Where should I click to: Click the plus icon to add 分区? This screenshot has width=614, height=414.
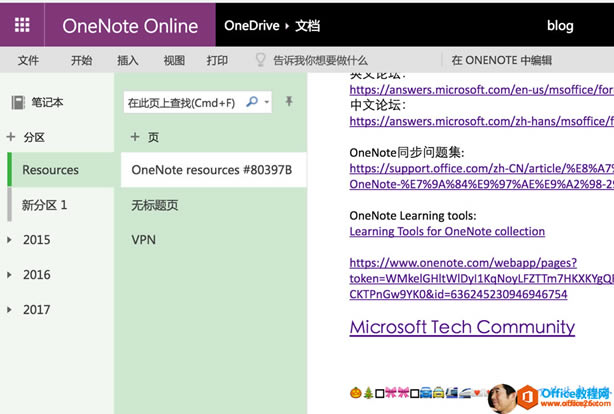tap(11, 137)
